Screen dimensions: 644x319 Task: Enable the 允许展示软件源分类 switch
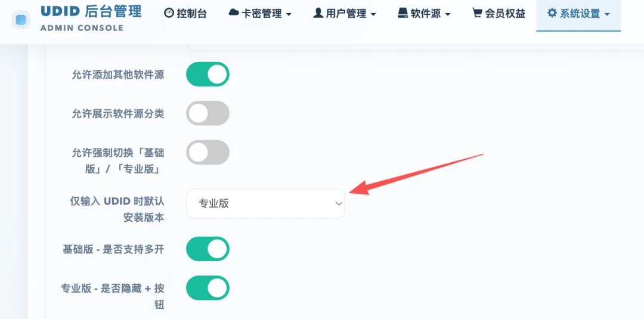208,113
